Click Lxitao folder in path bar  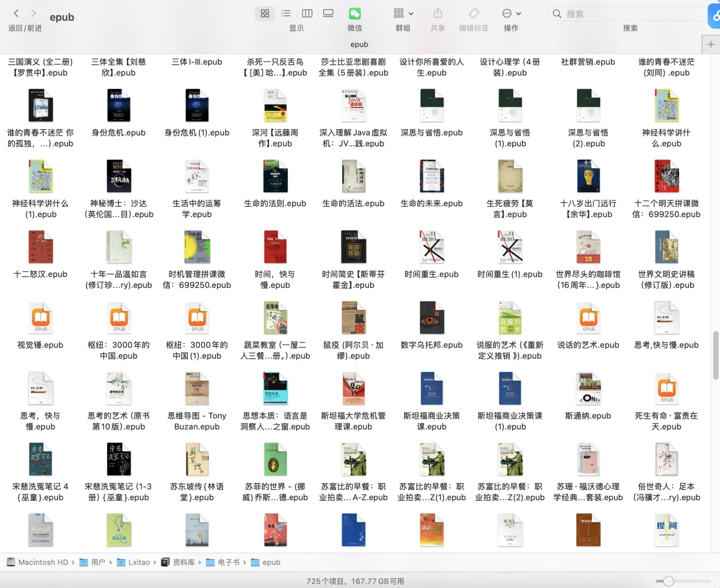[133, 562]
